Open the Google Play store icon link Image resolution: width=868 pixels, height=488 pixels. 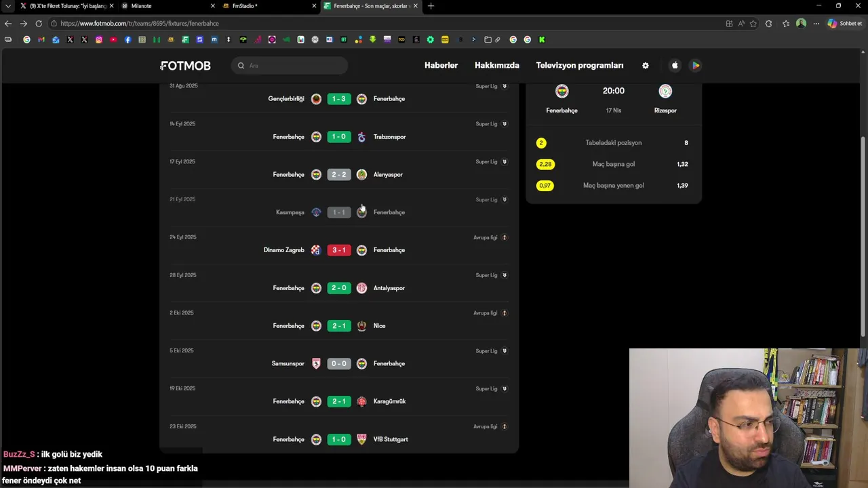(696, 66)
